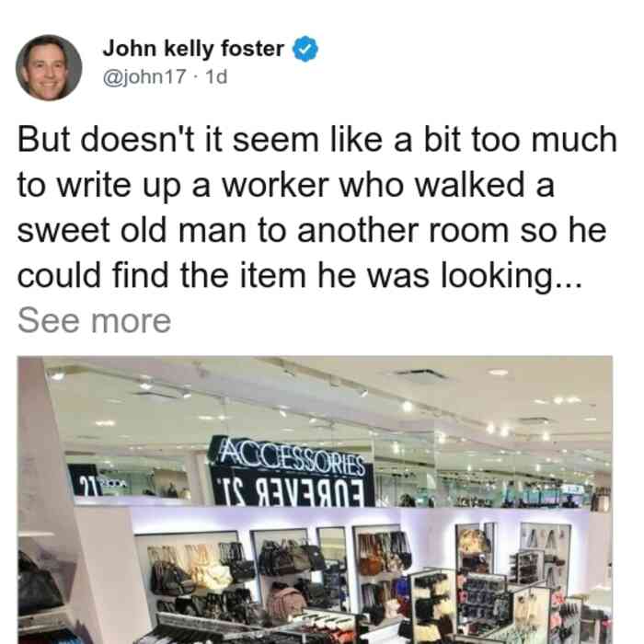Image resolution: width=644 pixels, height=644 pixels.
Task: Select the tweet line starting "But doesn't"
Action: point(317,140)
